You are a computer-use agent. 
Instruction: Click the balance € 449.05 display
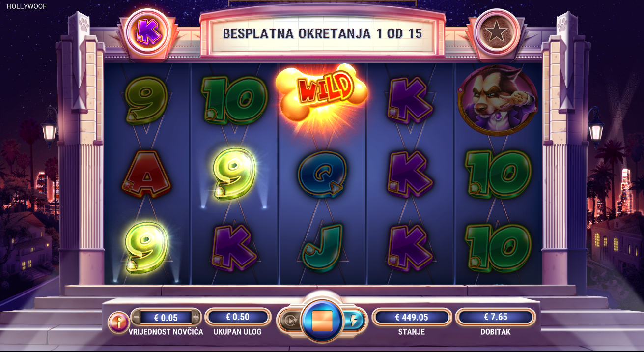[412, 317]
